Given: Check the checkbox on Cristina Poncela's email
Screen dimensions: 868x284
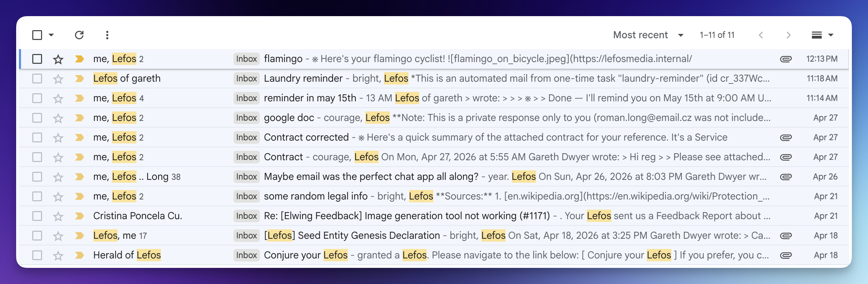Looking at the screenshot, I should (36, 216).
